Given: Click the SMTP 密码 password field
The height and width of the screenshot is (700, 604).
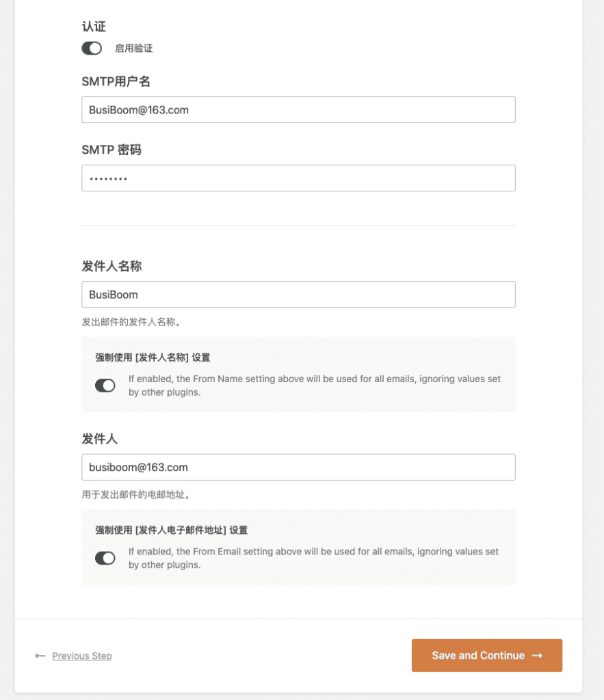Looking at the screenshot, I should tap(298, 178).
